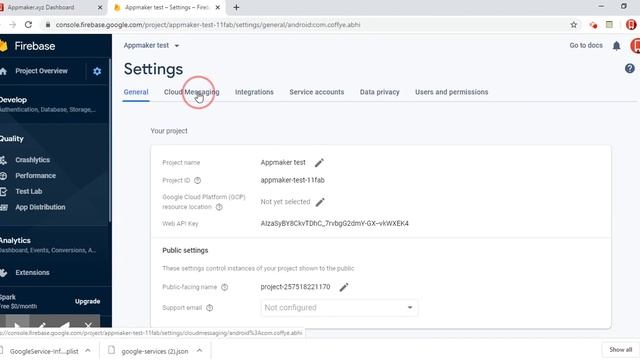Open the project settings gear icon
The image size is (640, 360).
tap(97, 71)
